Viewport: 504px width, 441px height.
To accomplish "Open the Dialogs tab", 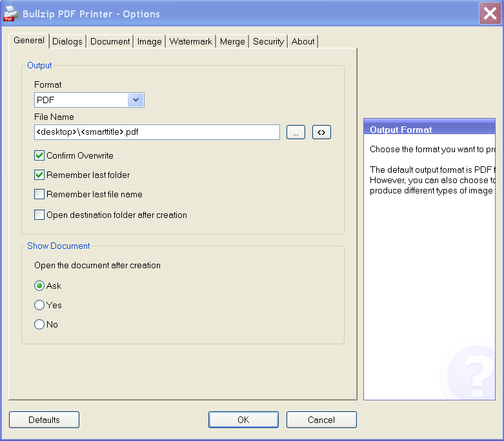I will pyautogui.click(x=67, y=41).
